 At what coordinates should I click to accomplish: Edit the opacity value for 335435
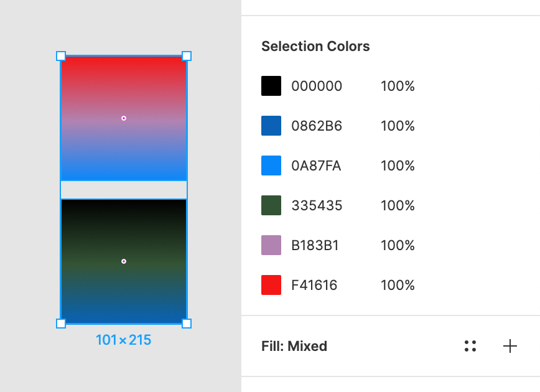point(398,205)
